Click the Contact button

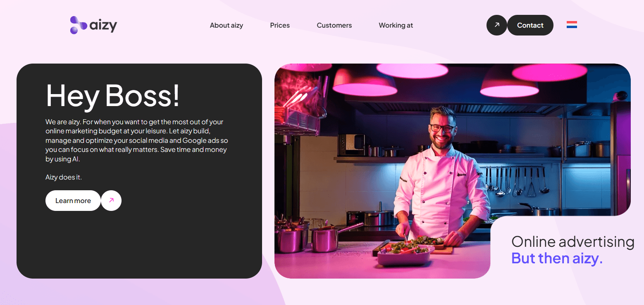pyautogui.click(x=530, y=25)
